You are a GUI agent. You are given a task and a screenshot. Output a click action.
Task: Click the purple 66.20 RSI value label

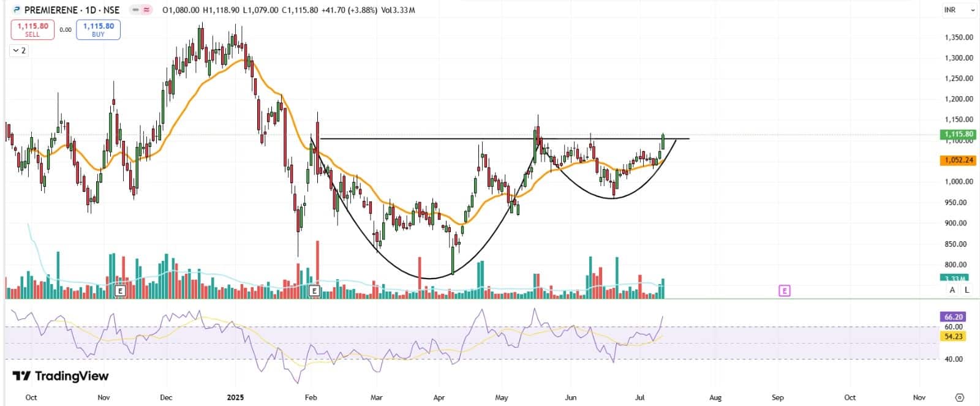(954, 317)
